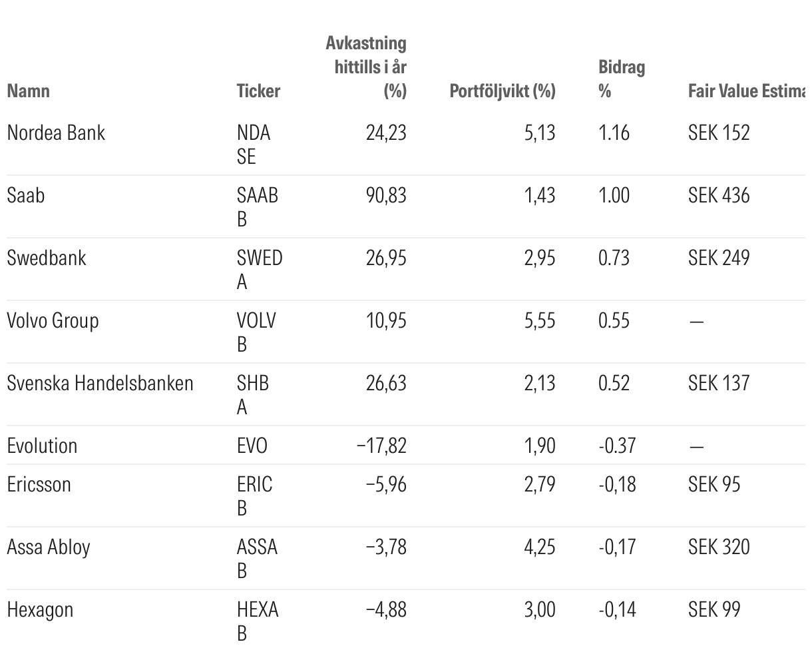Viewport: 812px width, 658px height.
Task: Select the Hexagon company name
Action: [x=40, y=609]
